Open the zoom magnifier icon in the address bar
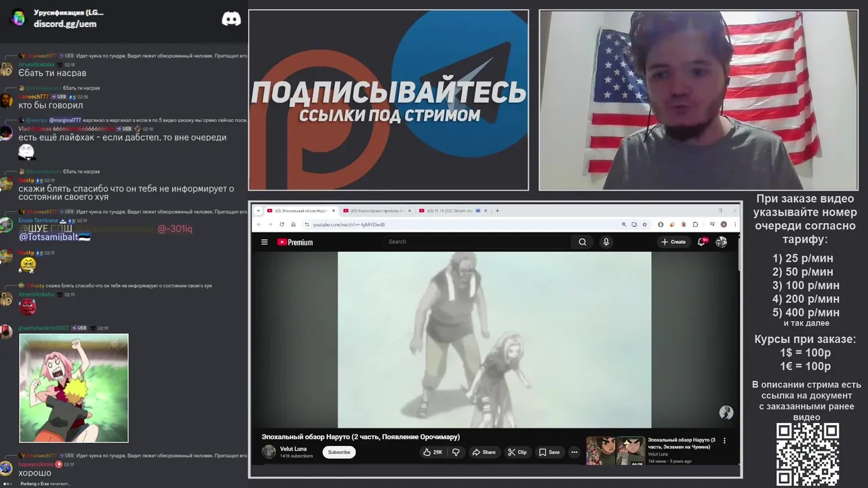This screenshot has width=868, height=488. point(624,224)
